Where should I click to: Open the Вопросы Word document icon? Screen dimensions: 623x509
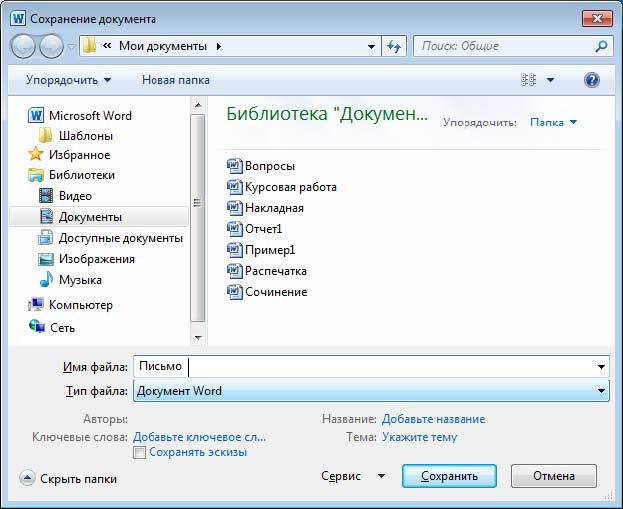tap(234, 166)
